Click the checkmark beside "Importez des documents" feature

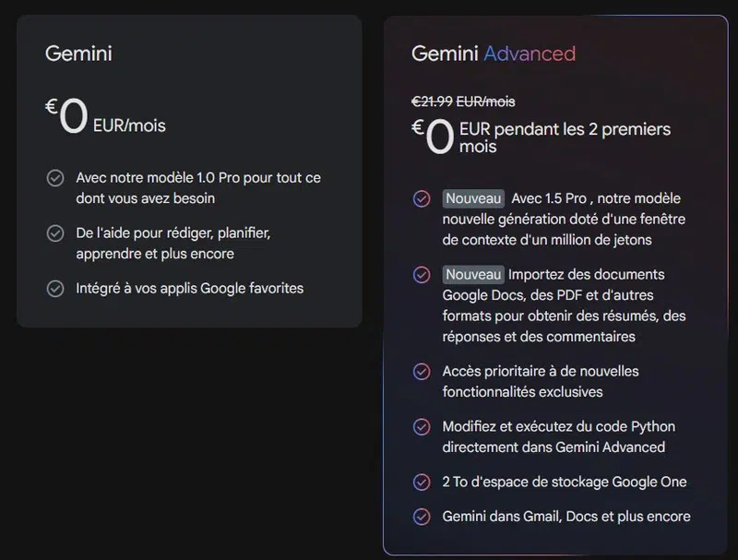(x=422, y=275)
